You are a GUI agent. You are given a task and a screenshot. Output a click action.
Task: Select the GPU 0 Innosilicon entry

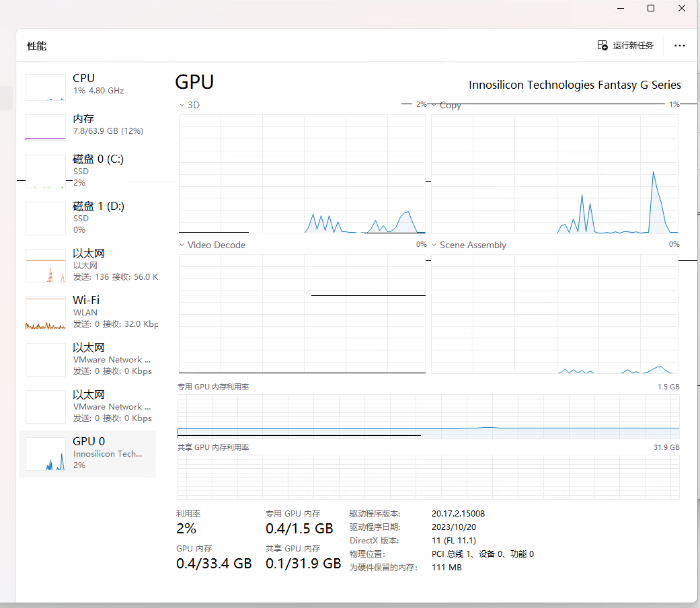point(87,453)
